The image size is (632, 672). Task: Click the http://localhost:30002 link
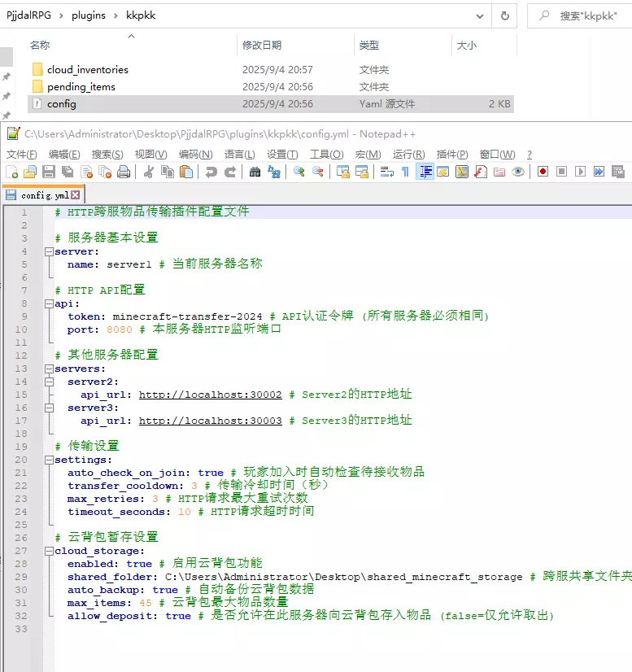point(211,395)
